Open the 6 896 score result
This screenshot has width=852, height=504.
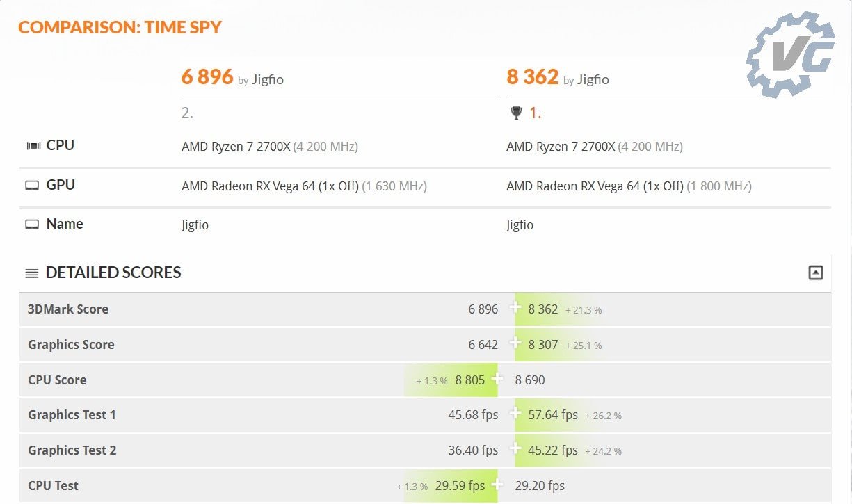tap(207, 76)
